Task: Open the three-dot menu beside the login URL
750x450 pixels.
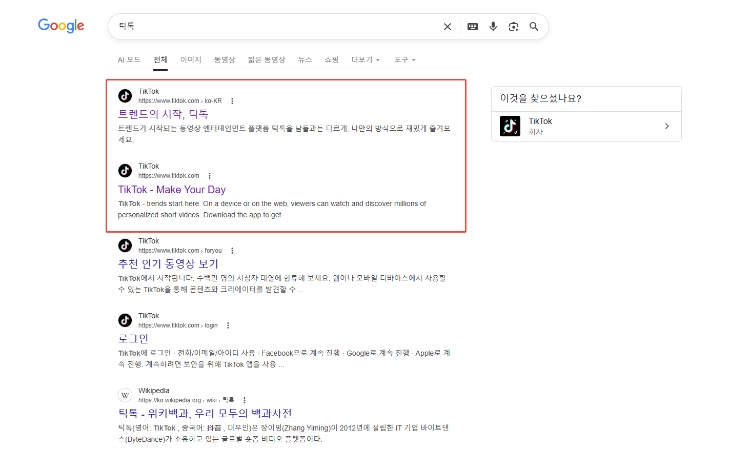Action: click(228, 326)
